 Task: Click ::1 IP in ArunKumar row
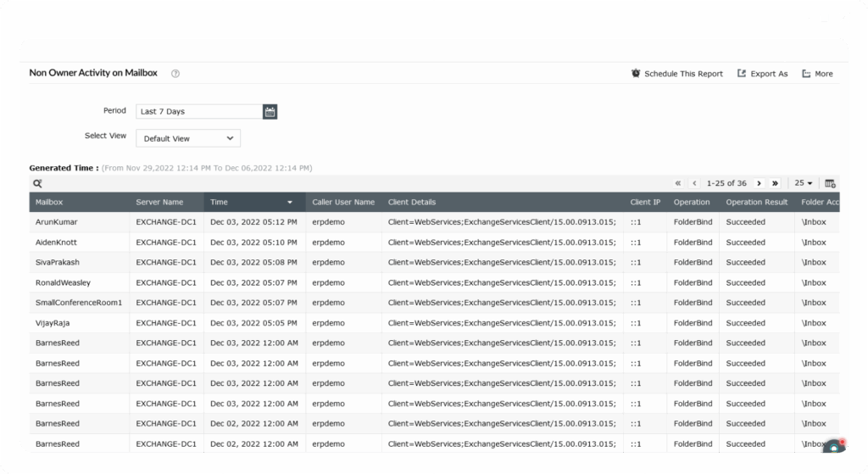tap(636, 222)
